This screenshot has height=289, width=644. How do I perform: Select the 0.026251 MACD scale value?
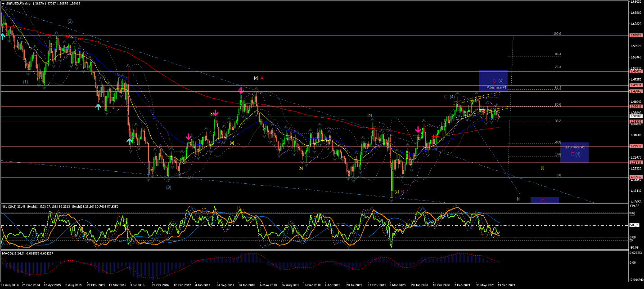point(636,253)
